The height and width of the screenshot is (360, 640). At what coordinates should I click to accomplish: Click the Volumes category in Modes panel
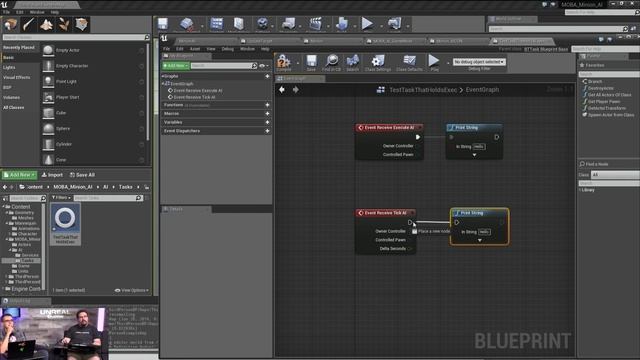coord(11,98)
